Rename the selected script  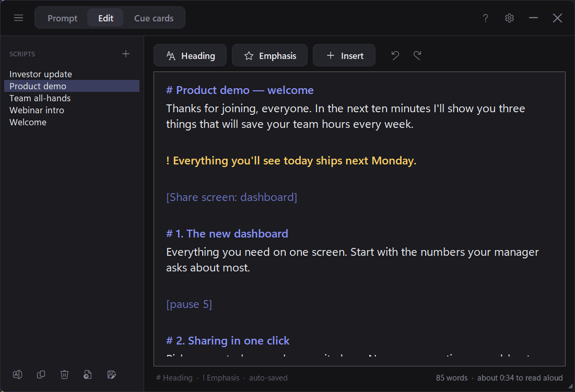(17, 374)
